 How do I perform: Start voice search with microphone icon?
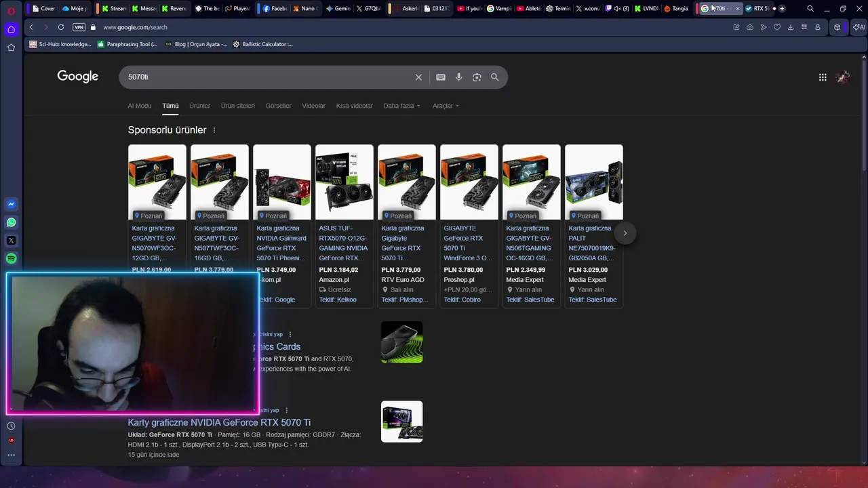[459, 77]
